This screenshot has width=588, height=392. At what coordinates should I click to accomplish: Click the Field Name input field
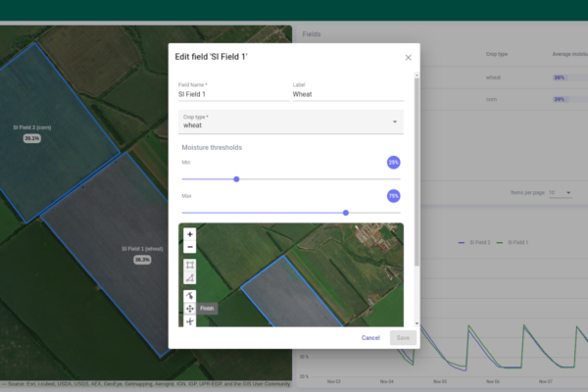tap(231, 95)
